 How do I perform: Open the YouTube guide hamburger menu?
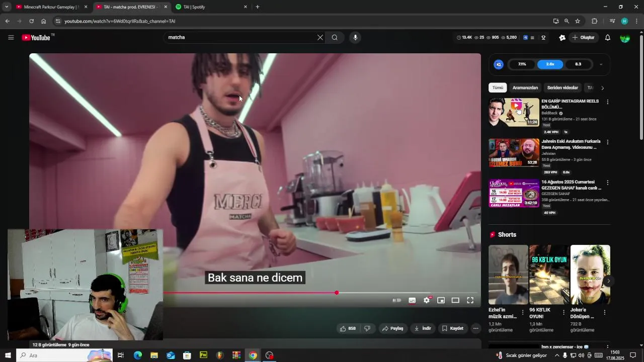coord(11,37)
